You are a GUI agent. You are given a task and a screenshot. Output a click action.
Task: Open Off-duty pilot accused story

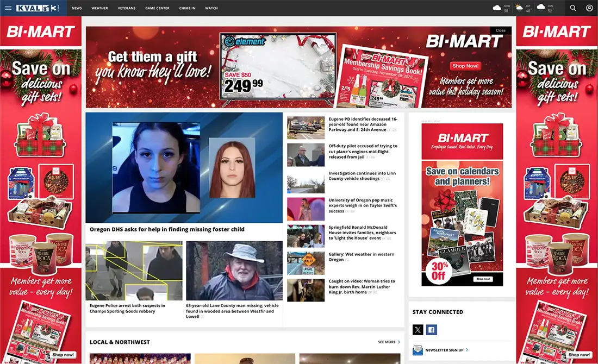click(363, 152)
